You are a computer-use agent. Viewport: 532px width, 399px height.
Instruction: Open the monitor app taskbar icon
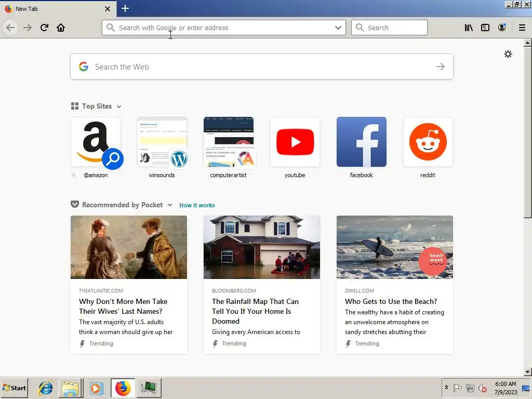(x=149, y=388)
